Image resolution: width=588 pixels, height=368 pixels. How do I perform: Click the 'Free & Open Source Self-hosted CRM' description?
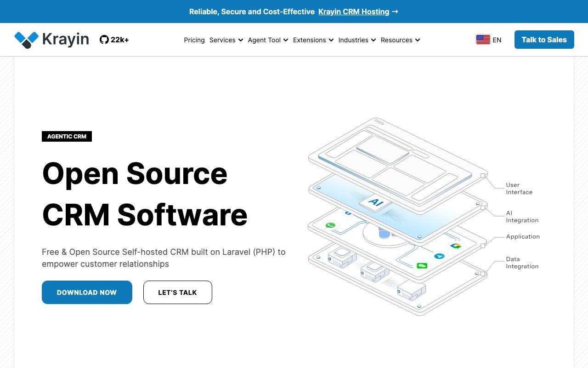point(164,258)
